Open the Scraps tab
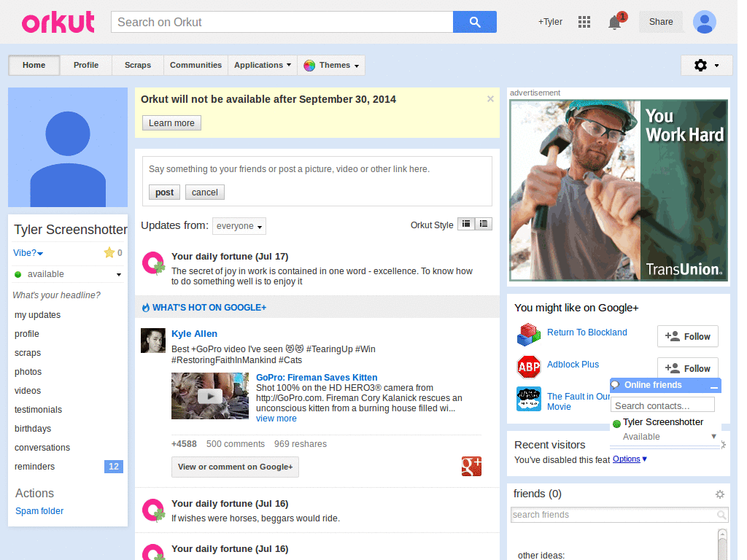 [138, 65]
